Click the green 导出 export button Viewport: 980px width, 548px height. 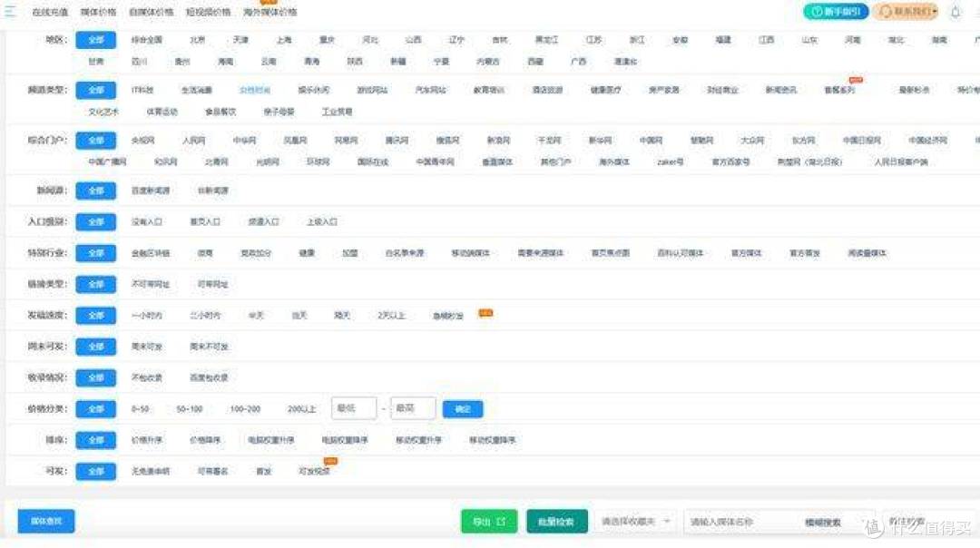(489, 521)
